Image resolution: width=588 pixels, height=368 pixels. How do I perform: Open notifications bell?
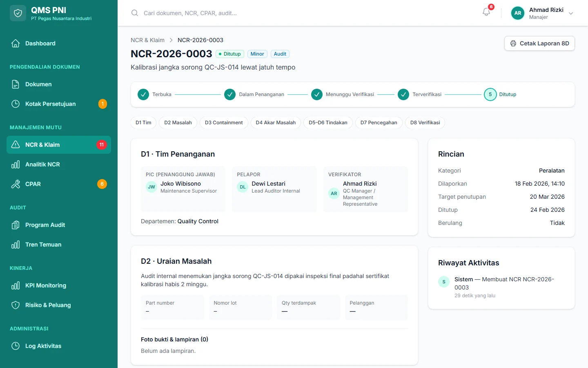pyautogui.click(x=486, y=12)
